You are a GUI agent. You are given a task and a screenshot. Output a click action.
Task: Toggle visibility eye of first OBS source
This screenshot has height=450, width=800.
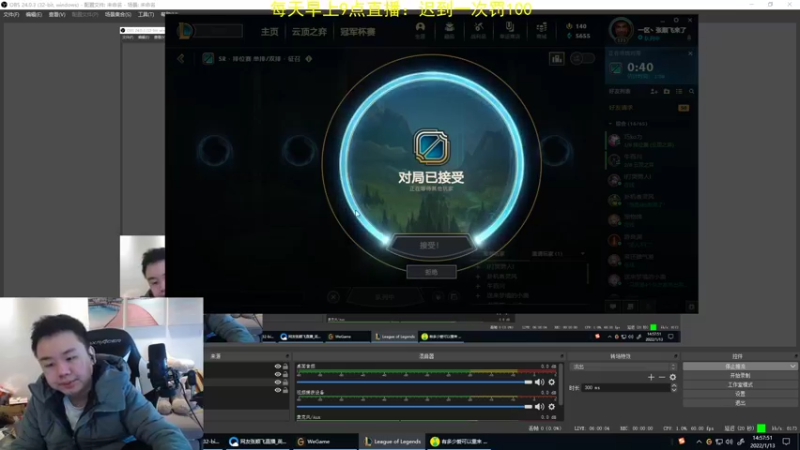tap(278, 366)
